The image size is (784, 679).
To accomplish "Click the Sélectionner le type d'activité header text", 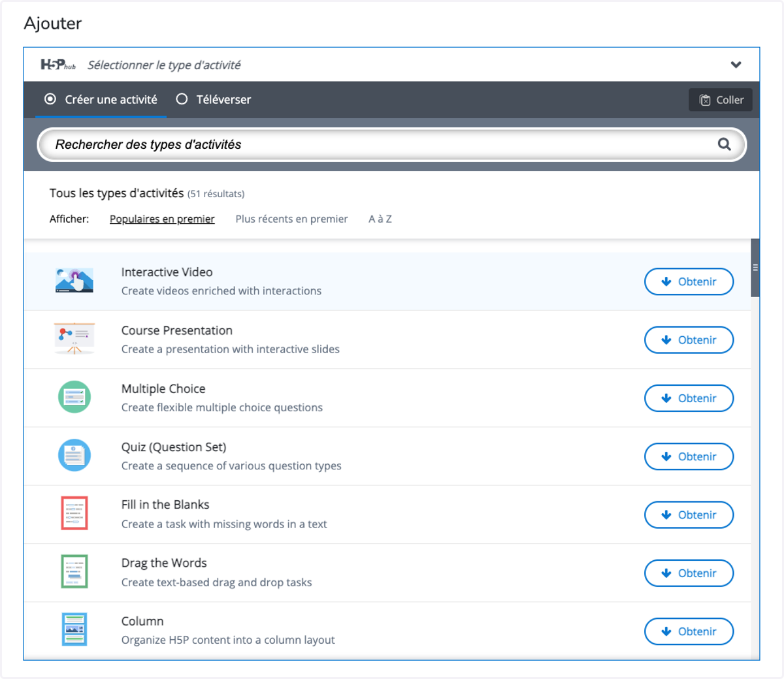I will coord(164,65).
